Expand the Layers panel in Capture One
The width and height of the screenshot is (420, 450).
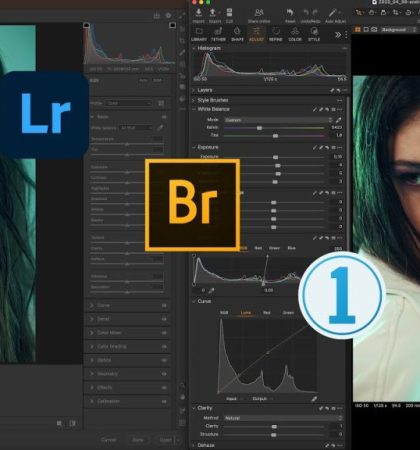pyautogui.click(x=194, y=90)
